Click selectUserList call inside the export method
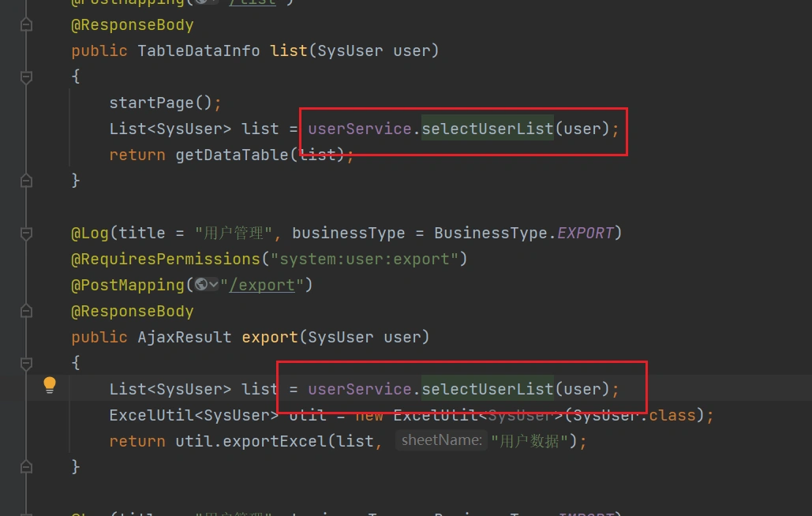Viewport: 812px width, 516px height. coord(487,389)
